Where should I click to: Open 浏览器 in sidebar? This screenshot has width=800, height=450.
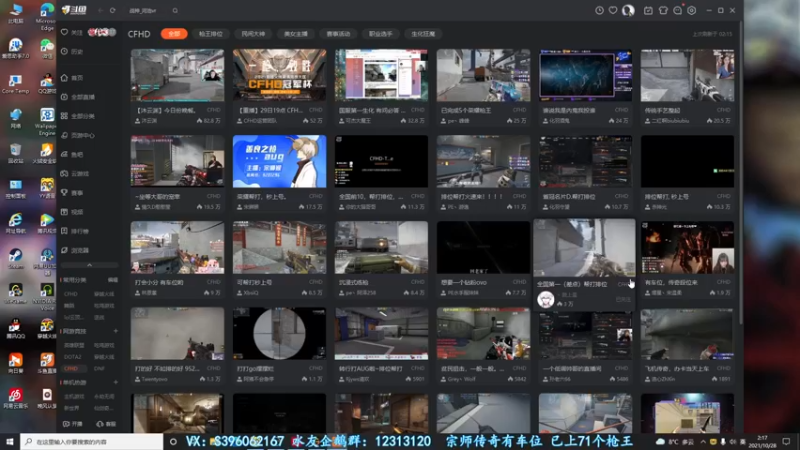(x=75, y=251)
